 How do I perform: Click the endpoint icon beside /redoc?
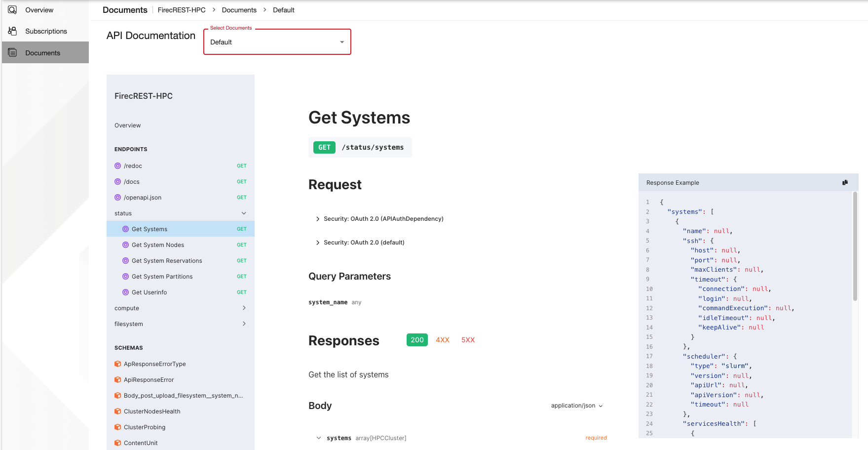point(117,166)
